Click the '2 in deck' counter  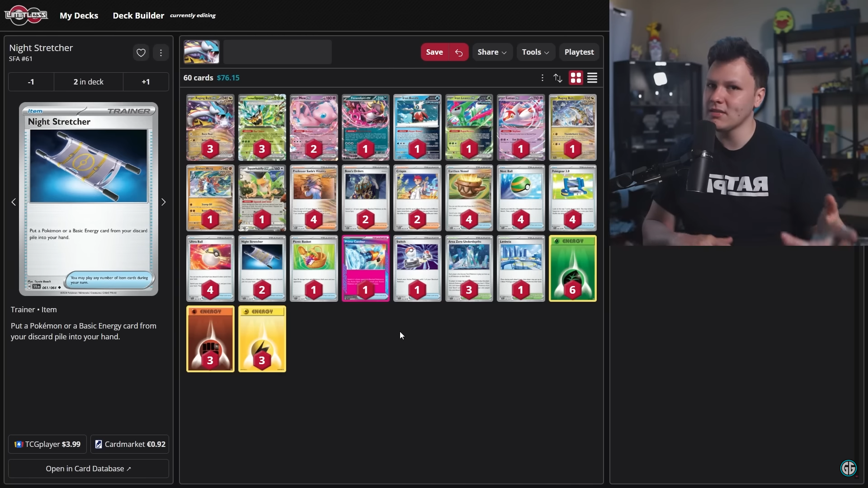tap(89, 82)
